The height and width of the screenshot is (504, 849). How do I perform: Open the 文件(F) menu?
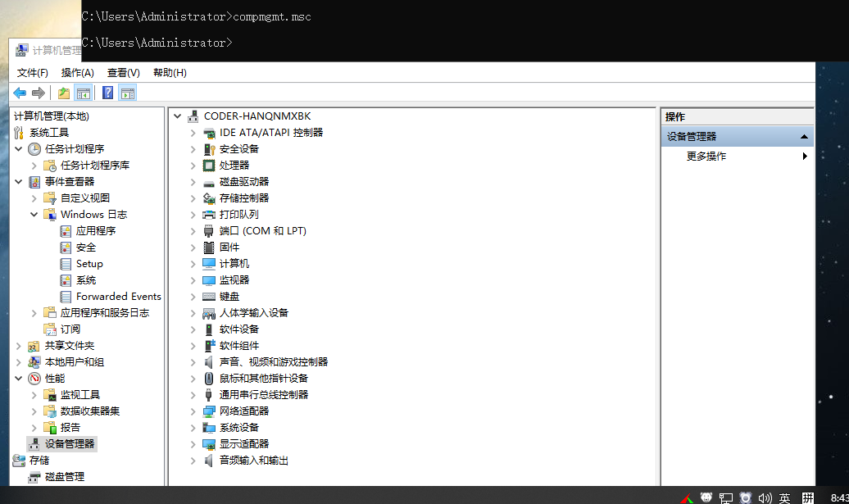(x=33, y=73)
